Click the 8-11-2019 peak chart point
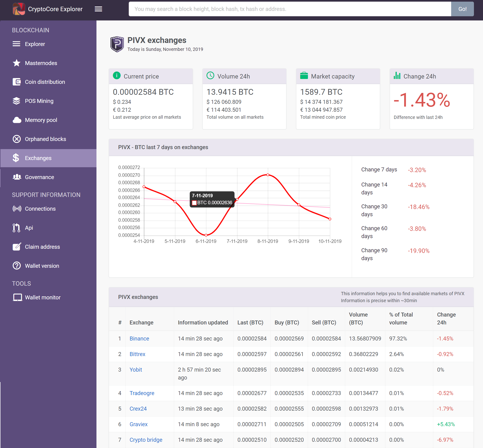Viewport: 483px width, 448px height. click(268, 175)
